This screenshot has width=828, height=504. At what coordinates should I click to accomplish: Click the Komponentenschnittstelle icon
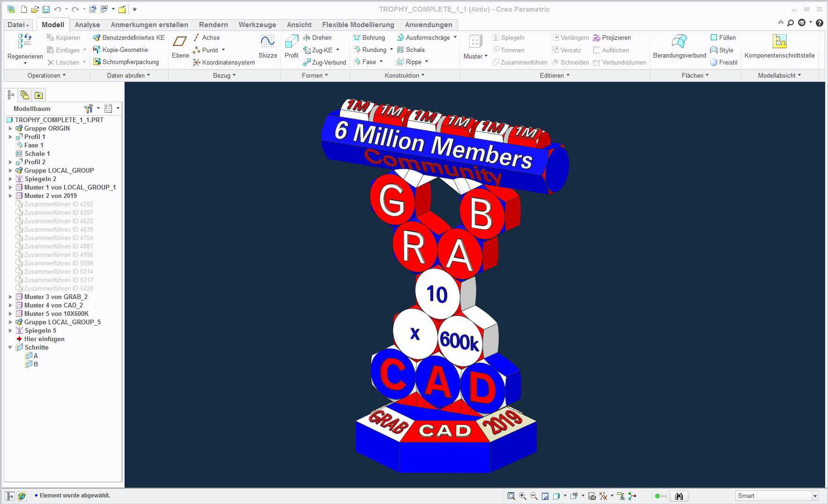[780, 42]
